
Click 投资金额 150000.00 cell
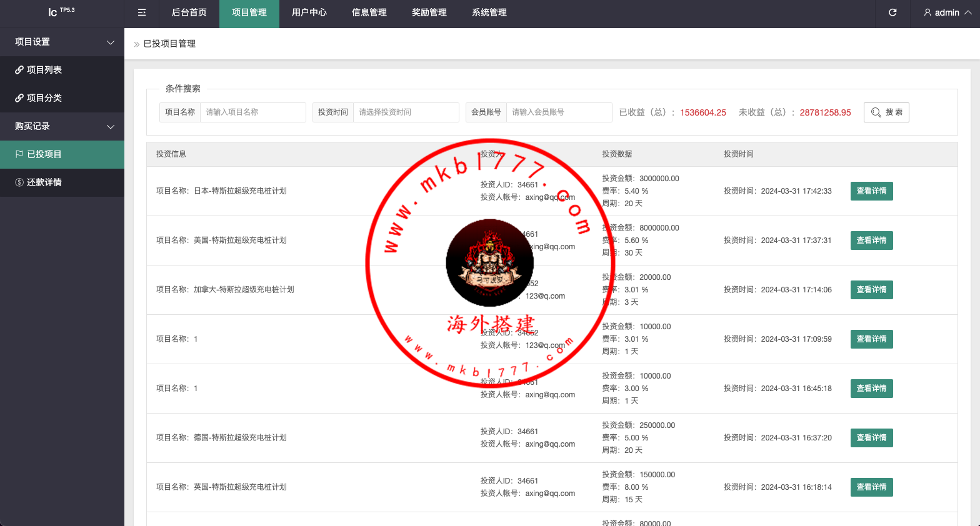coord(639,475)
